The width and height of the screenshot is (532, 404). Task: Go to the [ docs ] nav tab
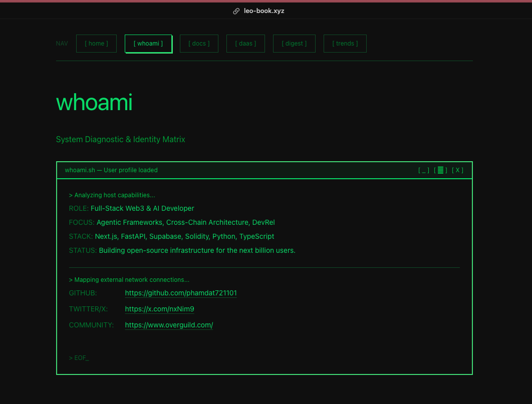199,44
